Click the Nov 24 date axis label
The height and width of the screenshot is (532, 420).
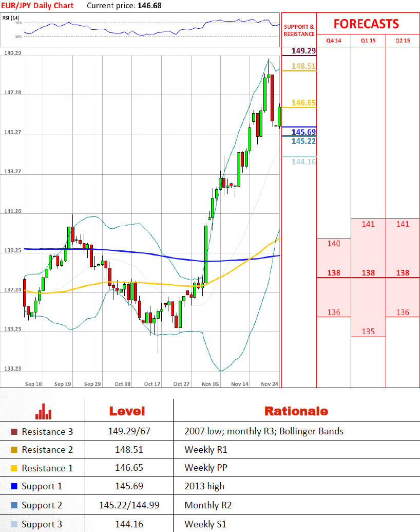[270, 384]
